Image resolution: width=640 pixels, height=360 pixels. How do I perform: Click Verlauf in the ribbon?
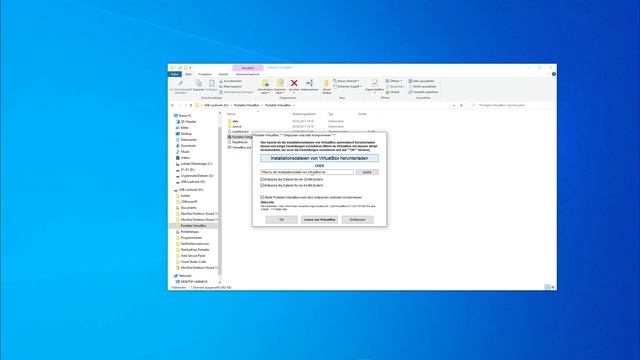point(393,92)
